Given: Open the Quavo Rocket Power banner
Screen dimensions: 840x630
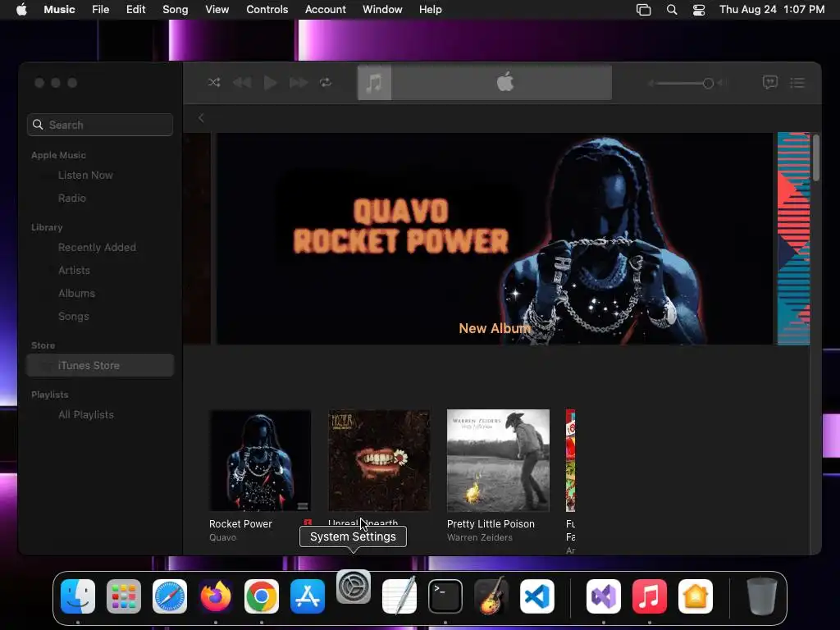Looking at the screenshot, I should pos(494,239).
